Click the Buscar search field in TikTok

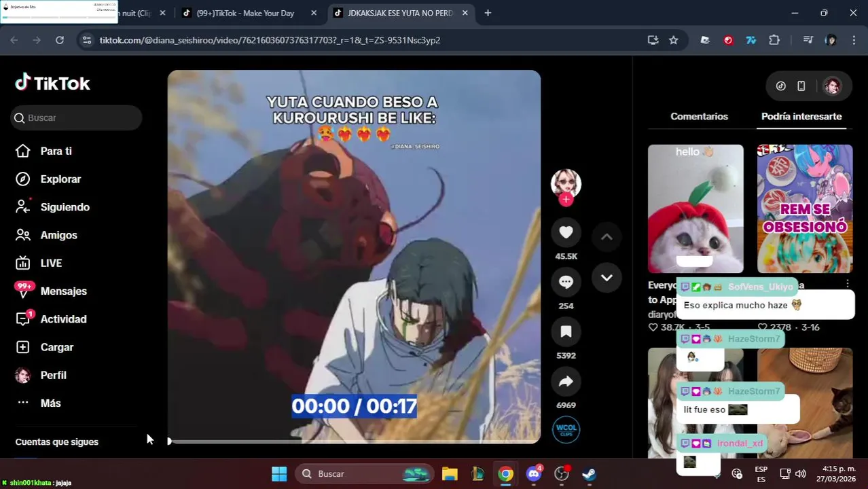pyautogui.click(x=76, y=117)
